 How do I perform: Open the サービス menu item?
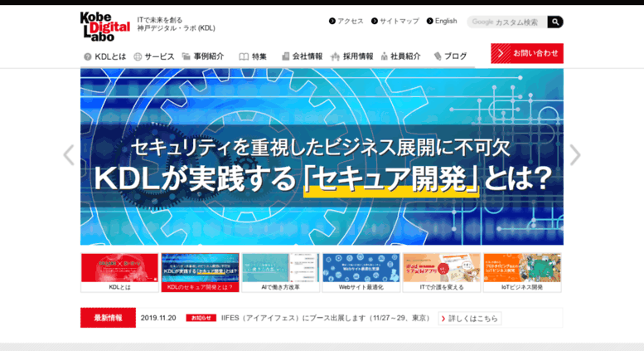154,56
